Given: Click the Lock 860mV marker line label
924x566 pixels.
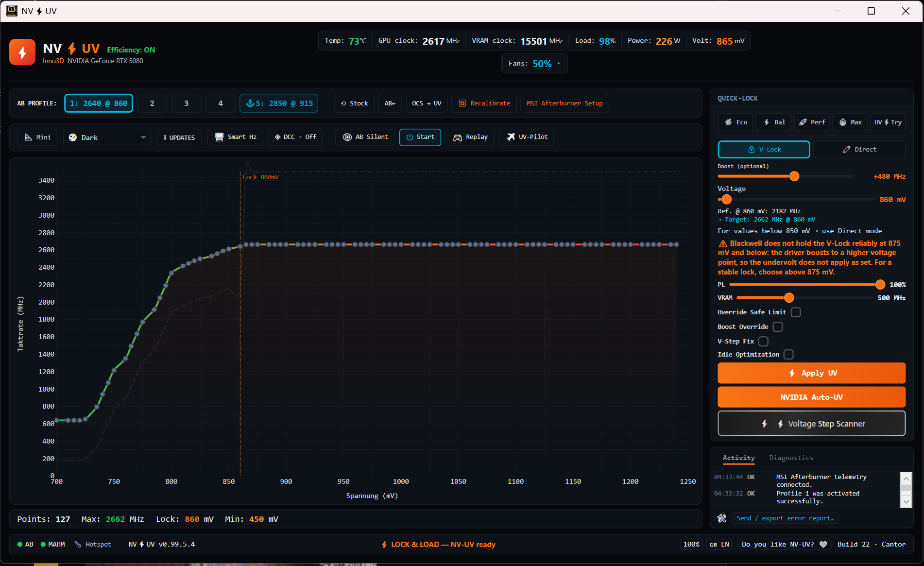Looking at the screenshot, I should point(261,177).
